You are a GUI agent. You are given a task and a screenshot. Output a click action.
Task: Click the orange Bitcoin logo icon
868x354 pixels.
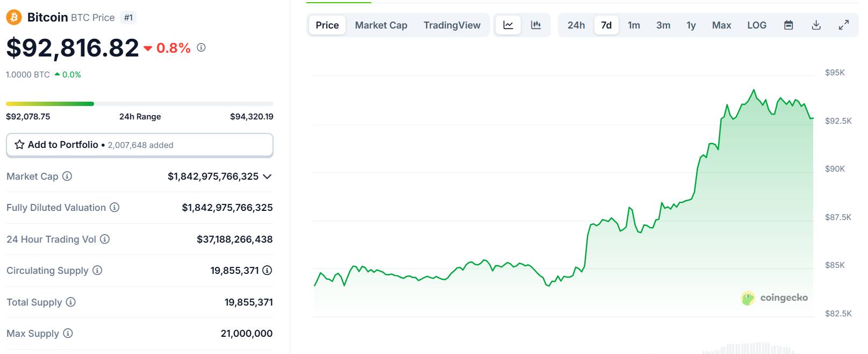click(x=13, y=17)
